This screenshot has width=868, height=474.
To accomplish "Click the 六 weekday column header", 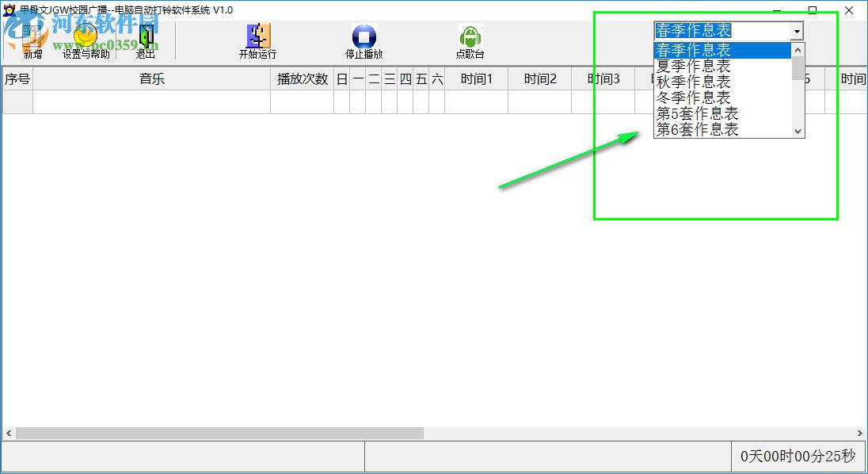I will pyautogui.click(x=436, y=78).
